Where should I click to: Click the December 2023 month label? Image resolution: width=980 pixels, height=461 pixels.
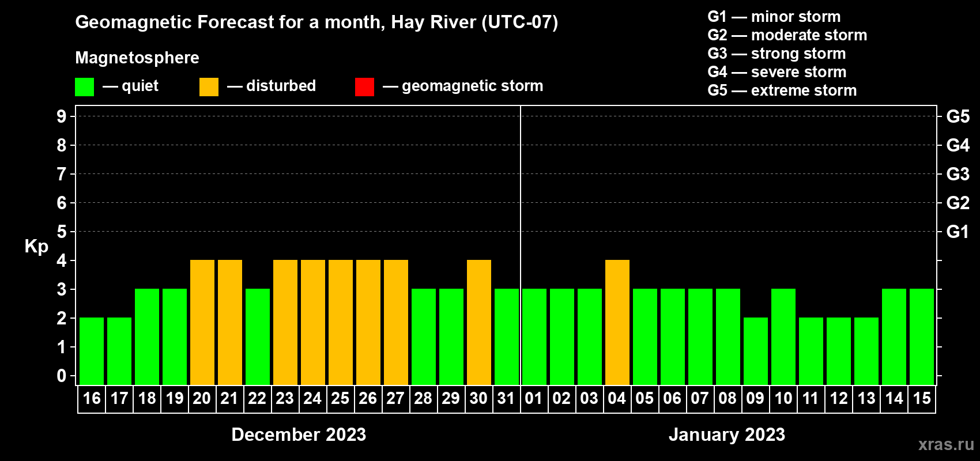[x=299, y=434]
